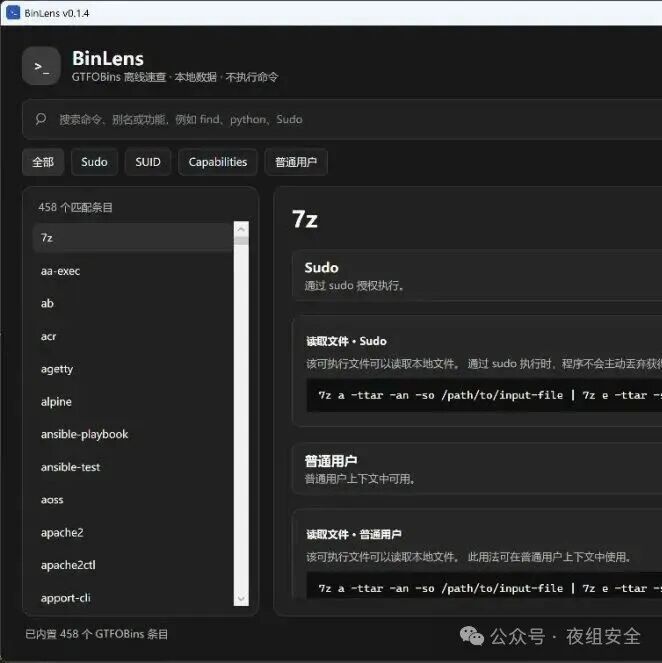Click the BinLens app icon in title bar
Viewport: 662px width, 663px height.
tap(13, 13)
